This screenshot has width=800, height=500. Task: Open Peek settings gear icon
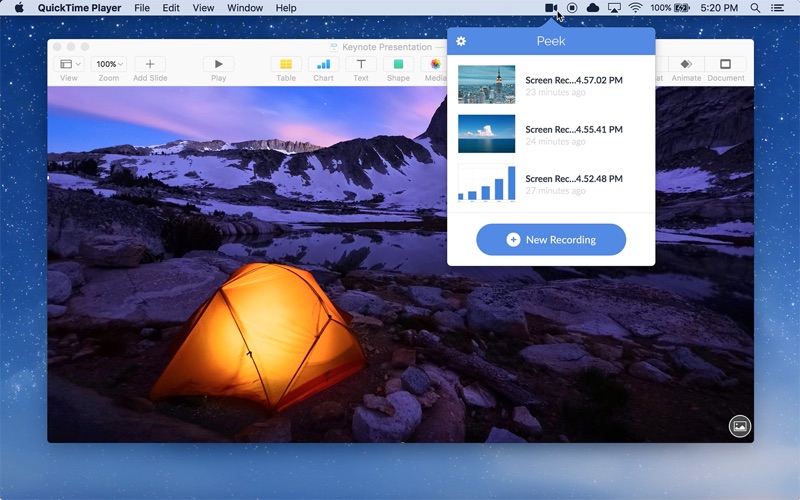tap(461, 41)
